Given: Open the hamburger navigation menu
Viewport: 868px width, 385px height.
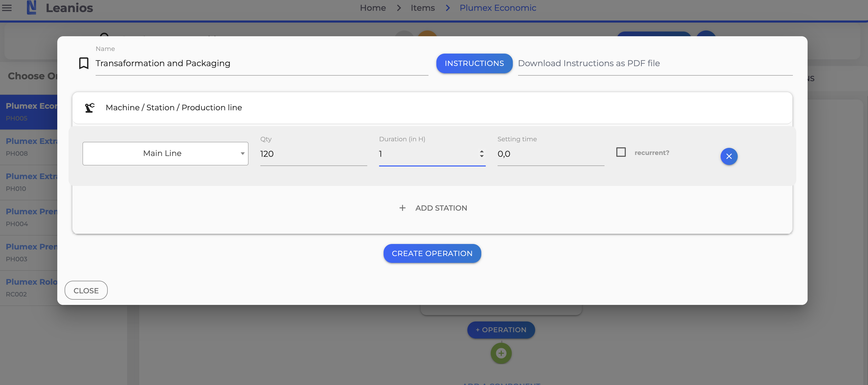Looking at the screenshot, I should 7,7.
